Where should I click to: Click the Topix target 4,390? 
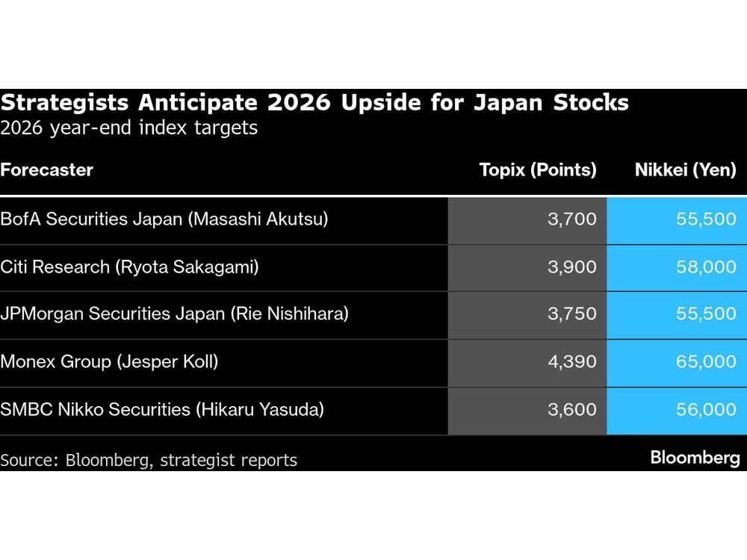coord(571,362)
